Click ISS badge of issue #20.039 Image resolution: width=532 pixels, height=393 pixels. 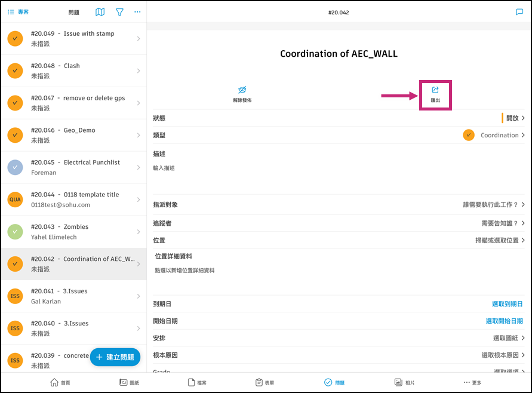(x=16, y=360)
